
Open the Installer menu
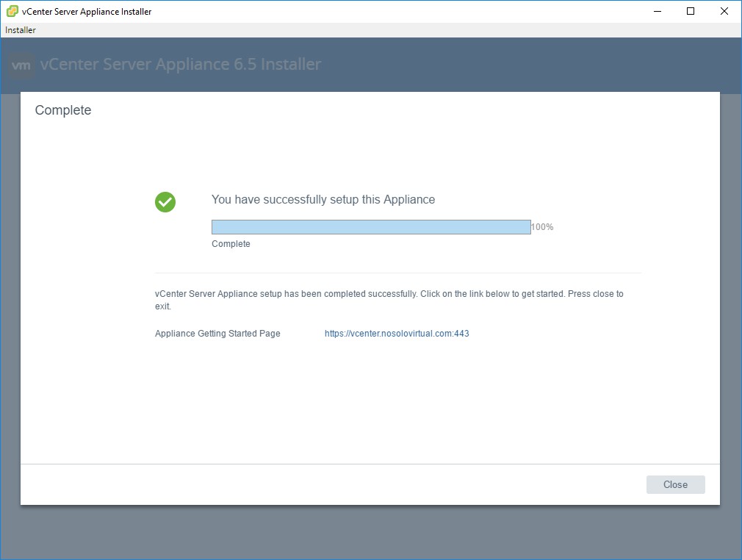(21, 30)
